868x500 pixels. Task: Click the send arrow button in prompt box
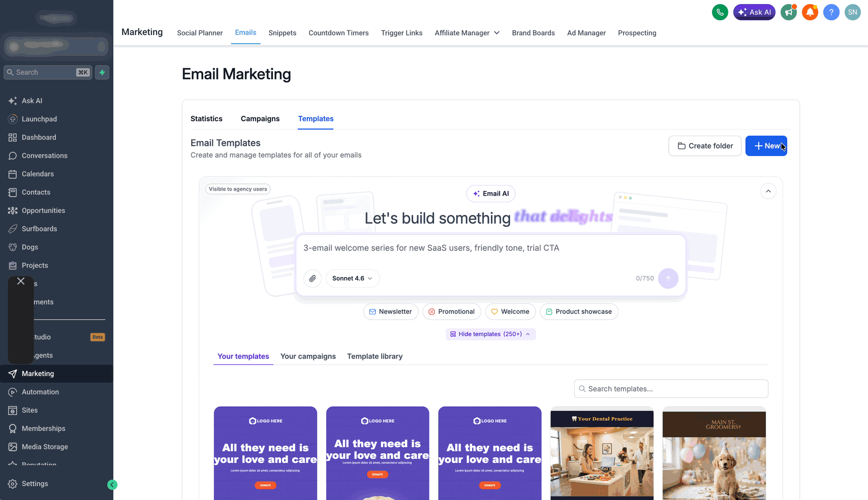[668, 278]
